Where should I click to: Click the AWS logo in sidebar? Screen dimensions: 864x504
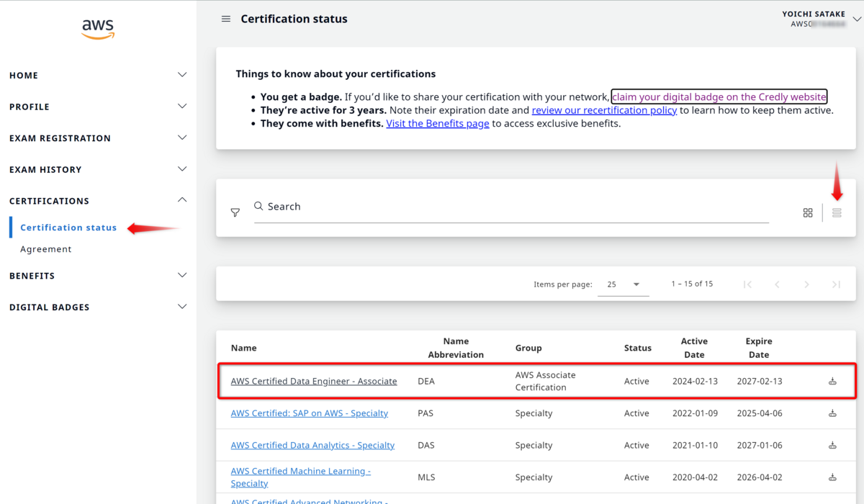click(98, 29)
